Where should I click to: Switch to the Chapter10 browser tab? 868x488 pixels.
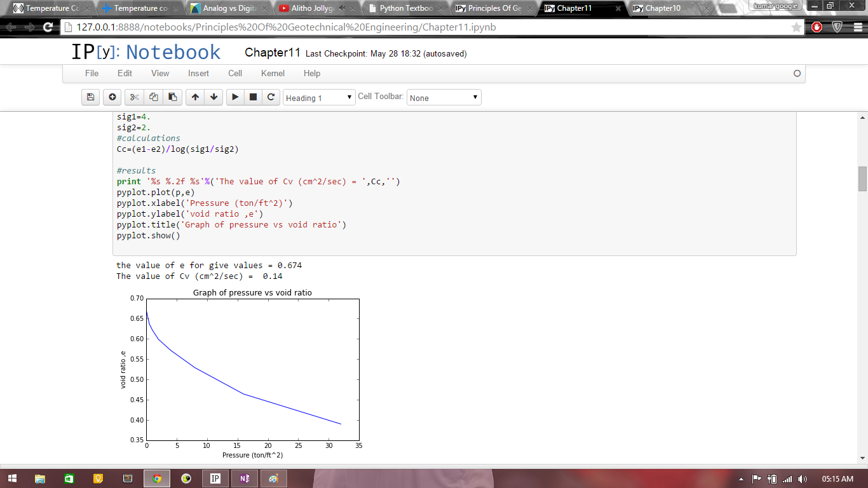click(x=663, y=8)
